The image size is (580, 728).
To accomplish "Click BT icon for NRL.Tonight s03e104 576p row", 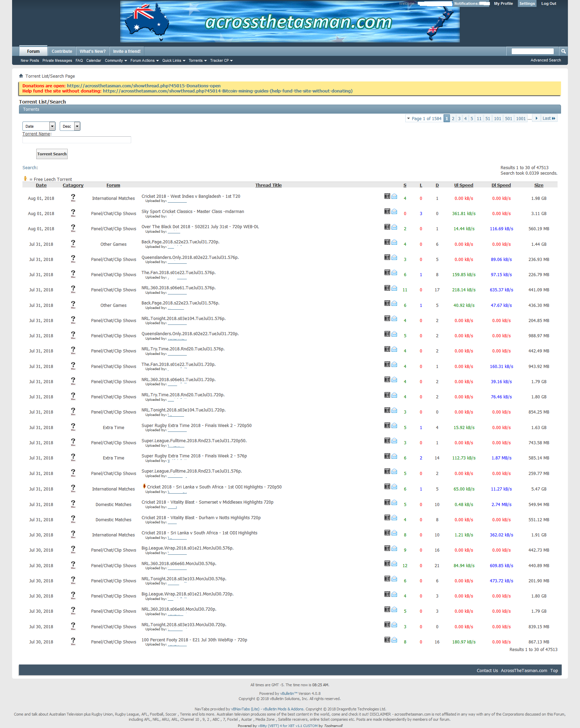I will coord(387,318).
